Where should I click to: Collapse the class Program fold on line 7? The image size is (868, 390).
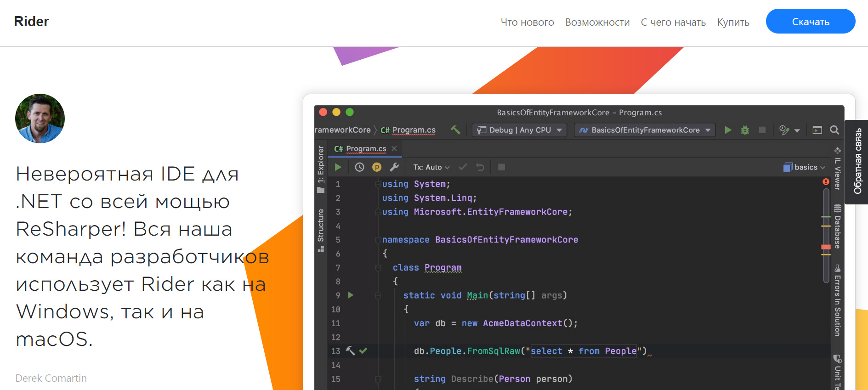[378, 267]
